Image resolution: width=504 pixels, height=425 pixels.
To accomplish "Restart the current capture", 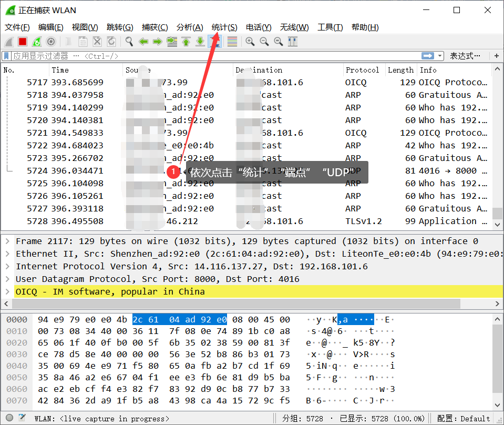I will pos(37,42).
